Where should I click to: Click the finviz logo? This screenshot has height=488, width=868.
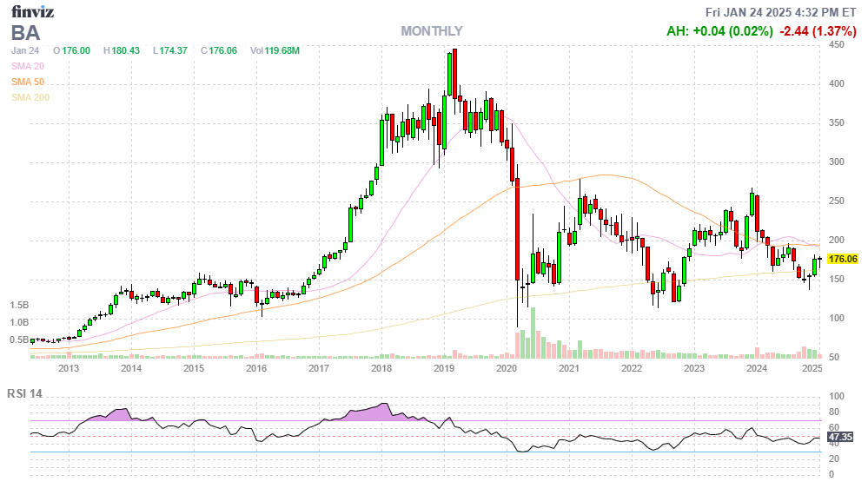[x=33, y=12]
